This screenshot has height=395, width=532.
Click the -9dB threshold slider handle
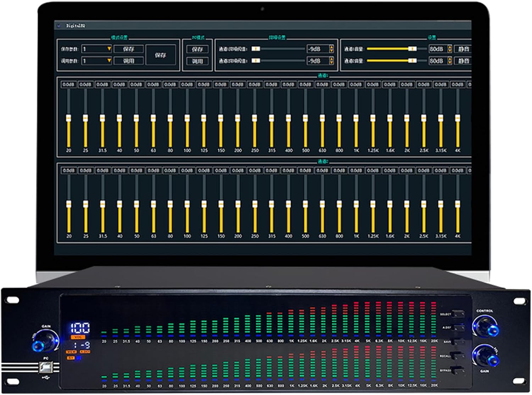[x=256, y=48]
